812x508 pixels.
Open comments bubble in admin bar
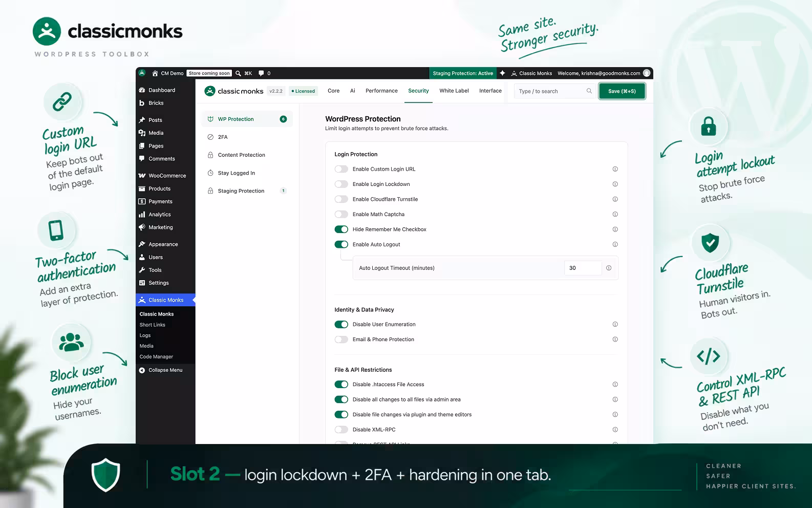(x=261, y=73)
